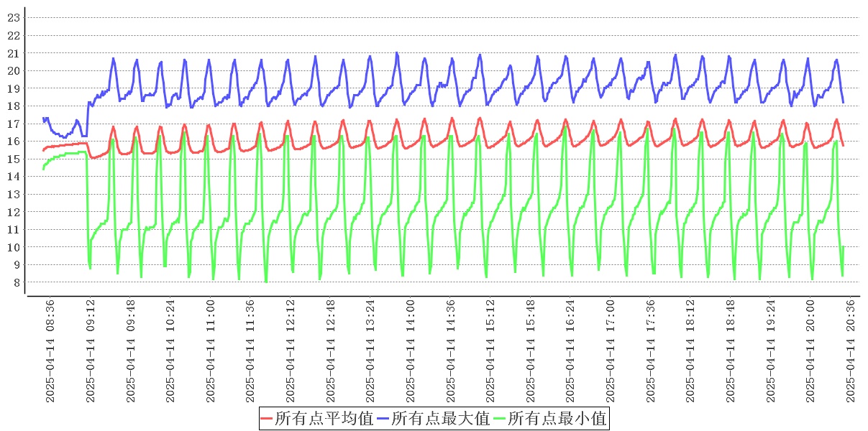This screenshot has width=868, height=431.
Task: Click the green 所有点最小值 legend line marker
Action: (500, 419)
